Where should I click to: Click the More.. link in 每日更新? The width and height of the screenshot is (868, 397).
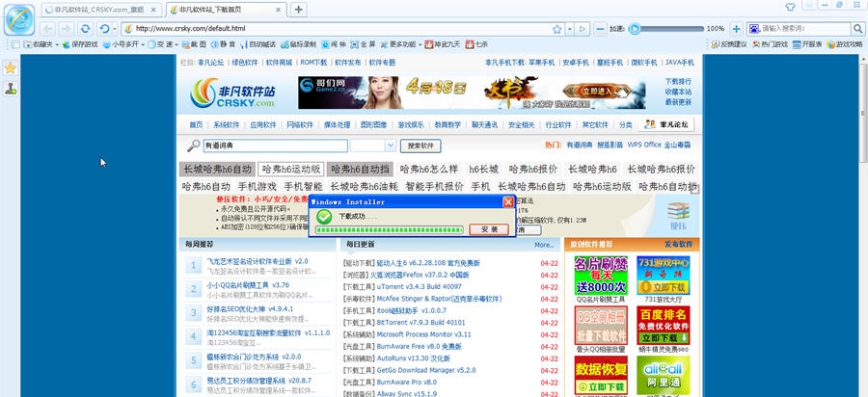(x=544, y=245)
